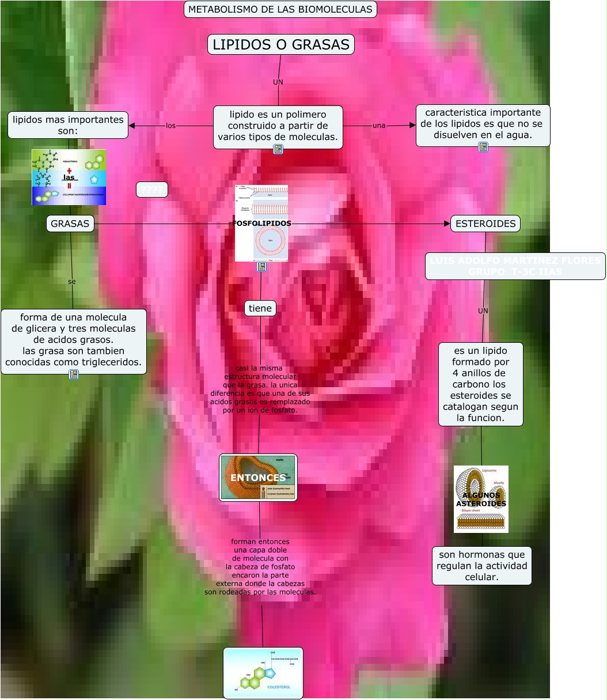This screenshot has height=700, width=607.
Task: Click the METABOLISMO DE LAS BIOMOLECULAS title
Action: pyautogui.click(x=280, y=9)
